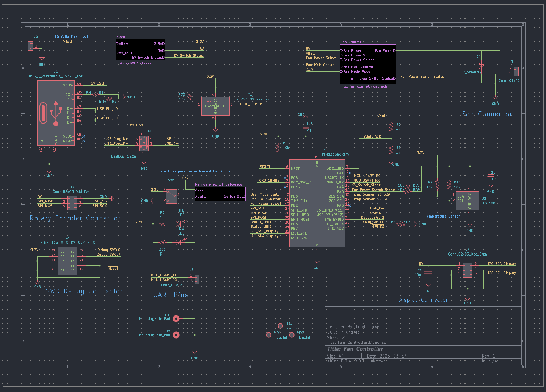Click the 'File: power.kicad_sch' sheet filename
Viewport: 546px width, 392px height.
(x=135, y=63)
